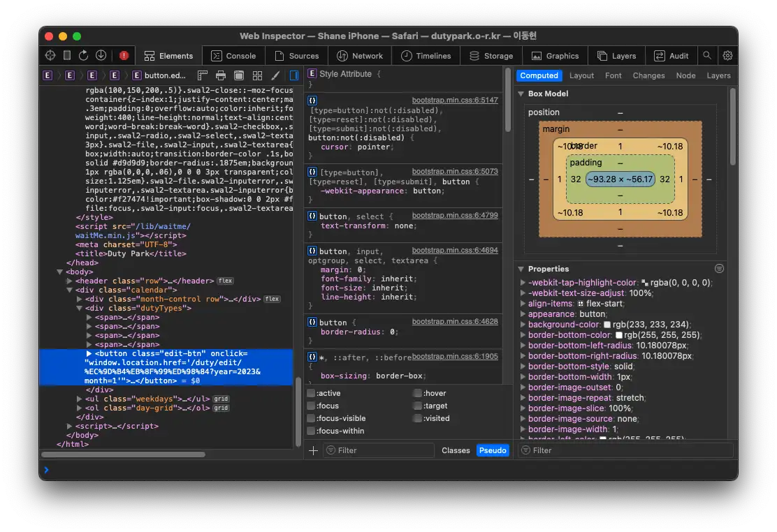777x532 pixels.
Task: Open the Layout sidebar tab
Action: click(x=581, y=75)
